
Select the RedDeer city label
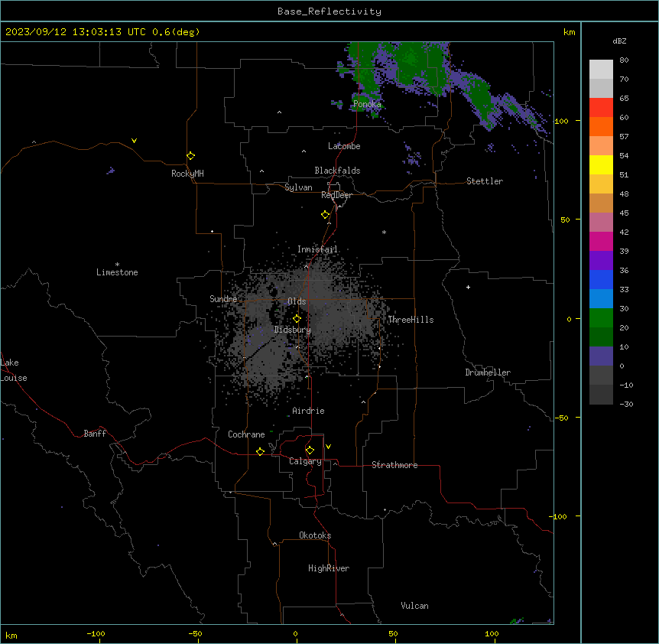(336, 195)
